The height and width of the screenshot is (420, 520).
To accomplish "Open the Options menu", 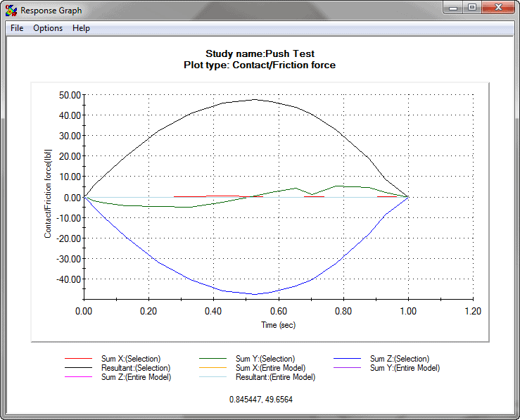I will pyautogui.click(x=48, y=28).
